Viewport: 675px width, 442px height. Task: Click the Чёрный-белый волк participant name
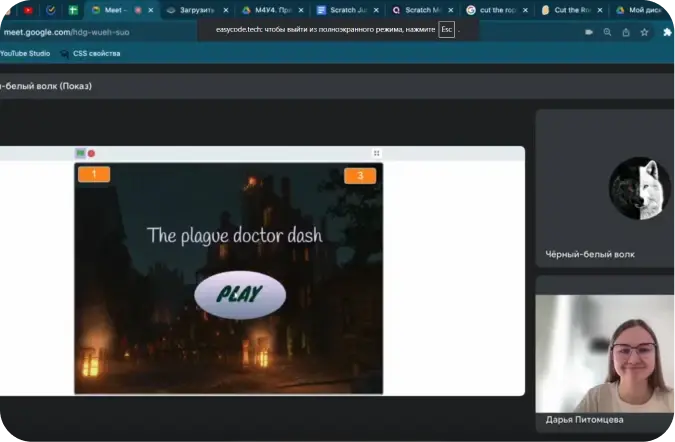[590, 254]
